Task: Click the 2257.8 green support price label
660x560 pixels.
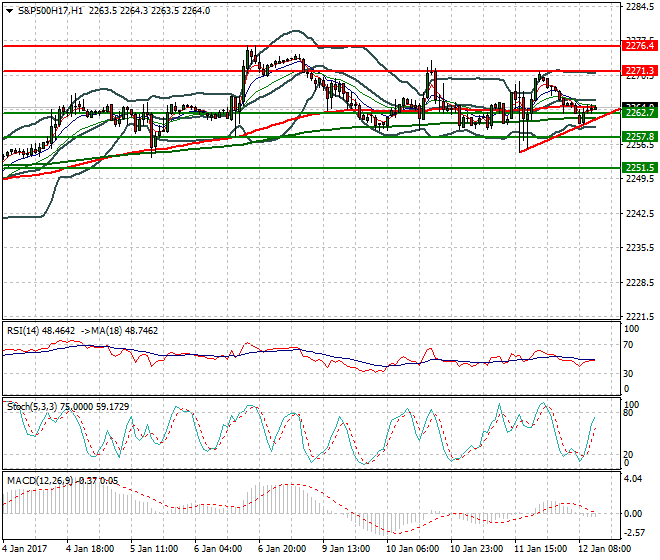Action: [639, 136]
